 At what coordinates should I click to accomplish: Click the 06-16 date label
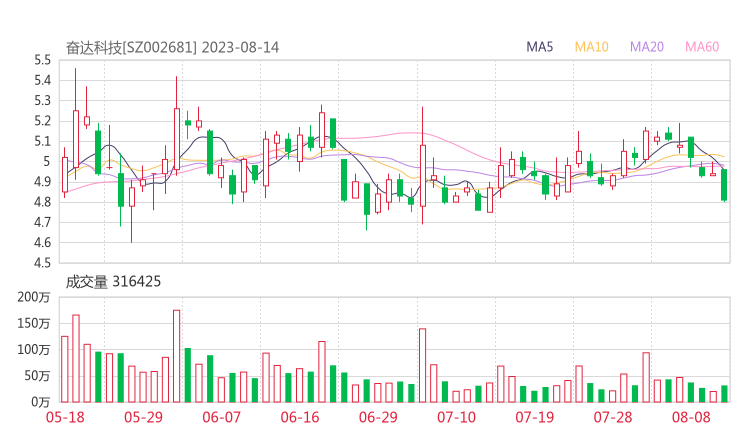click(x=300, y=417)
